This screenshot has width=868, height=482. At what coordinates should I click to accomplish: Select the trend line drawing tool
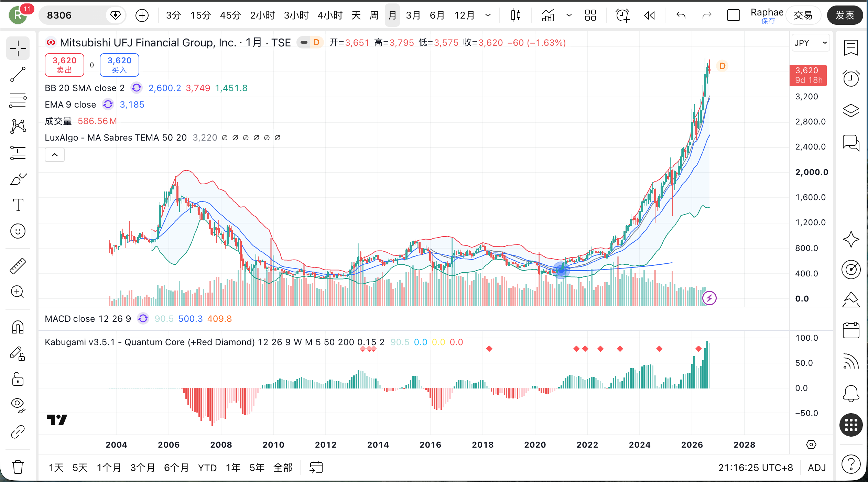[18, 74]
